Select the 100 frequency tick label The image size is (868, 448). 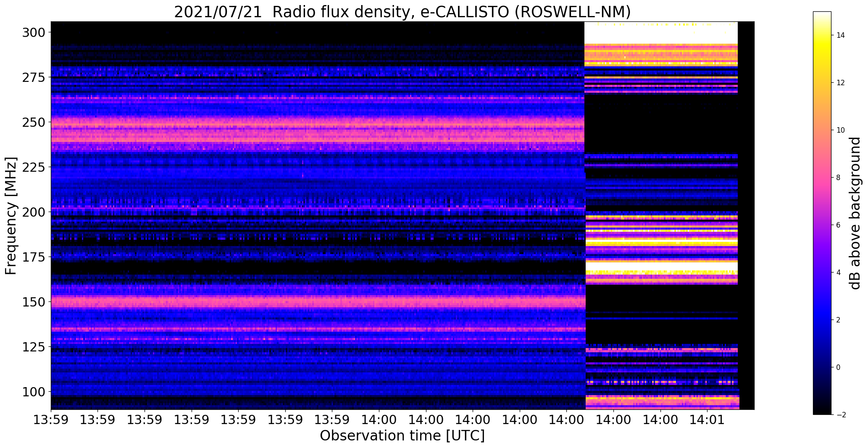33,392
